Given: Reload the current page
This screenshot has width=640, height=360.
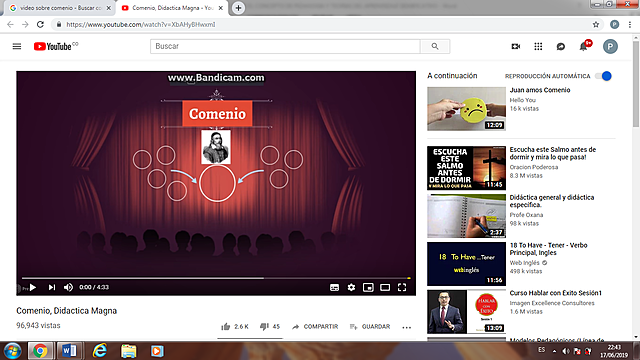Looking at the screenshot, I should pyautogui.click(x=40, y=24).
